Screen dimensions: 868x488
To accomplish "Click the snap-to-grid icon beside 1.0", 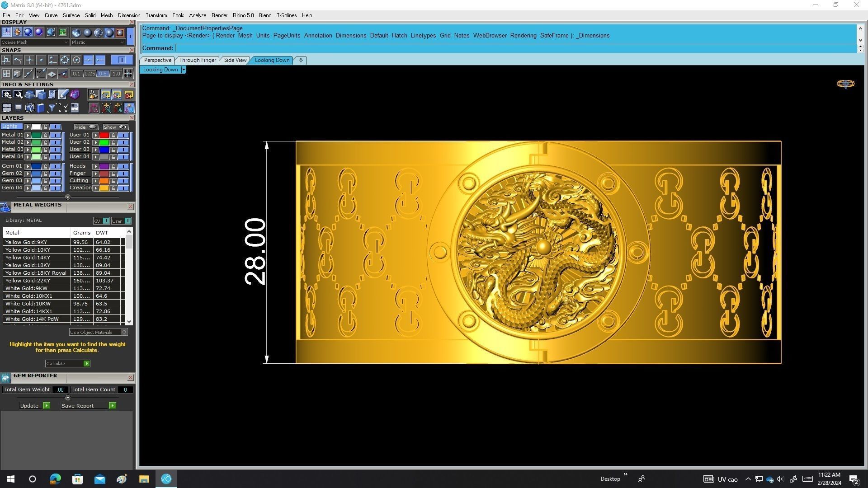I will [x=128, y=74].
